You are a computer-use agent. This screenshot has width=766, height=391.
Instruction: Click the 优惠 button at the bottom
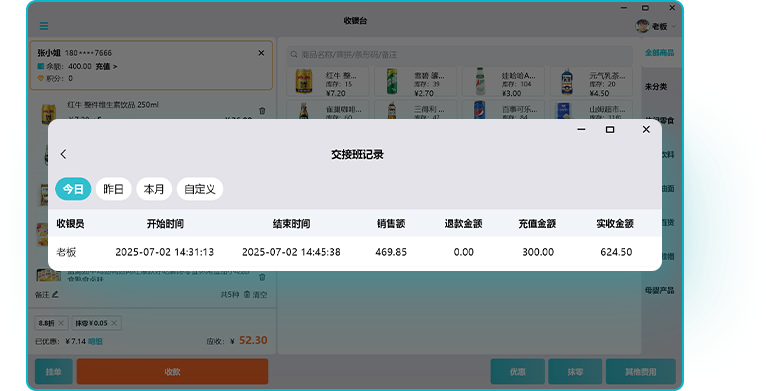coord(518,371)
